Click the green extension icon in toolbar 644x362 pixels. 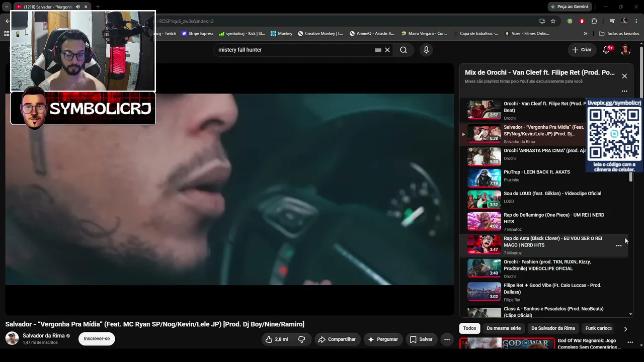click(570, 21)
